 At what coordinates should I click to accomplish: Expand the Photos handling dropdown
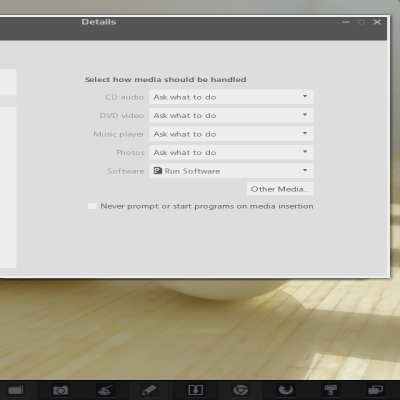pos(231,152)
